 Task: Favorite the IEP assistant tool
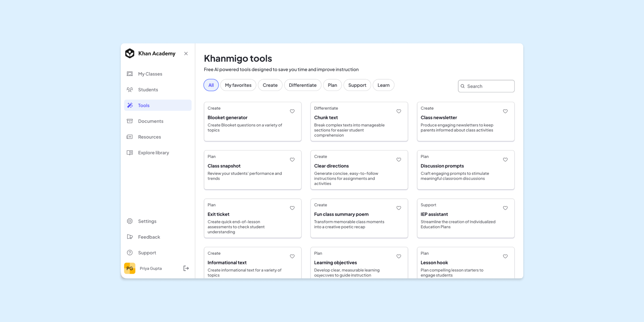[x=505, y=208]
